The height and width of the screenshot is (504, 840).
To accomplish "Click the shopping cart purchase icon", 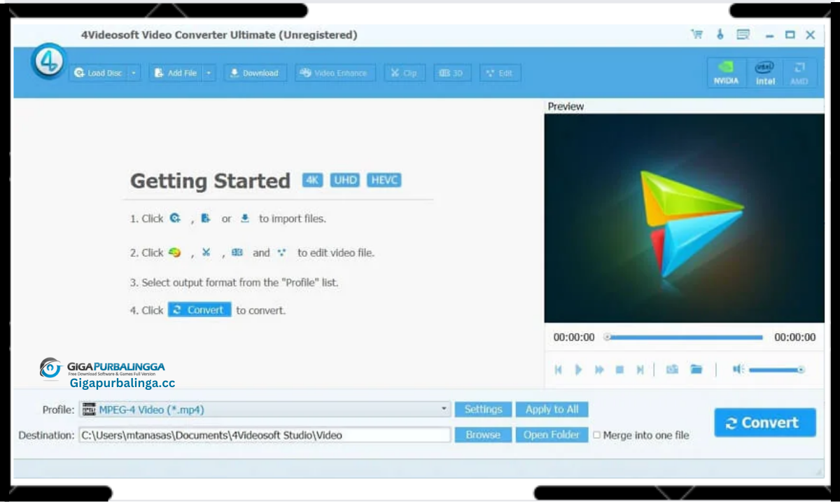I will (696, 34).
